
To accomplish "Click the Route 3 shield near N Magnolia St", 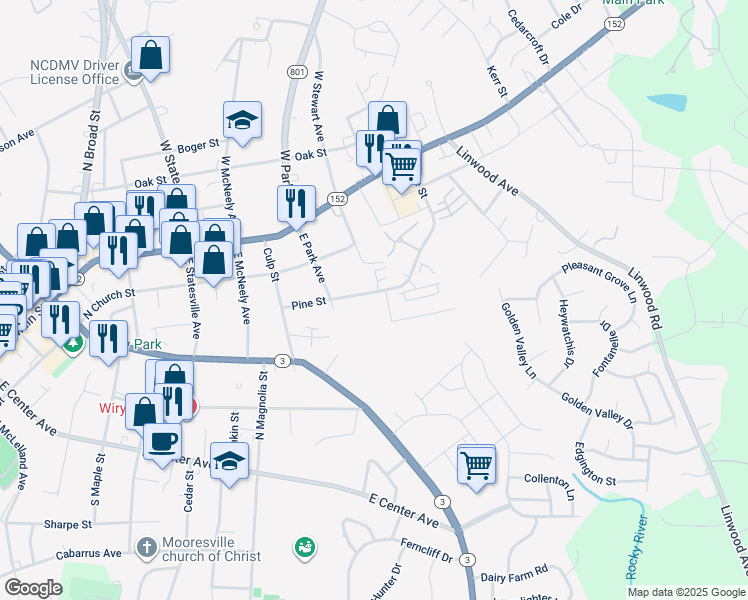I will coord(283,361).
